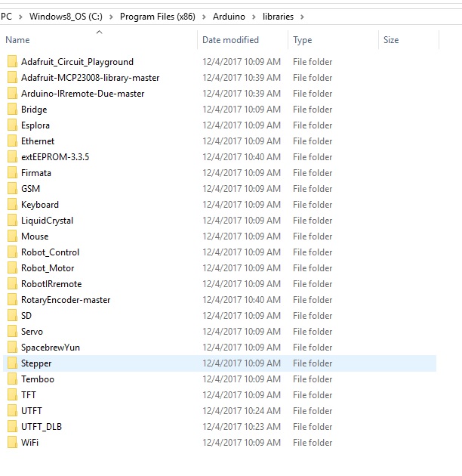Select the UTFT_DLB folder name
The width and height of the screenshot is (462, 476).
pos(42,427)
